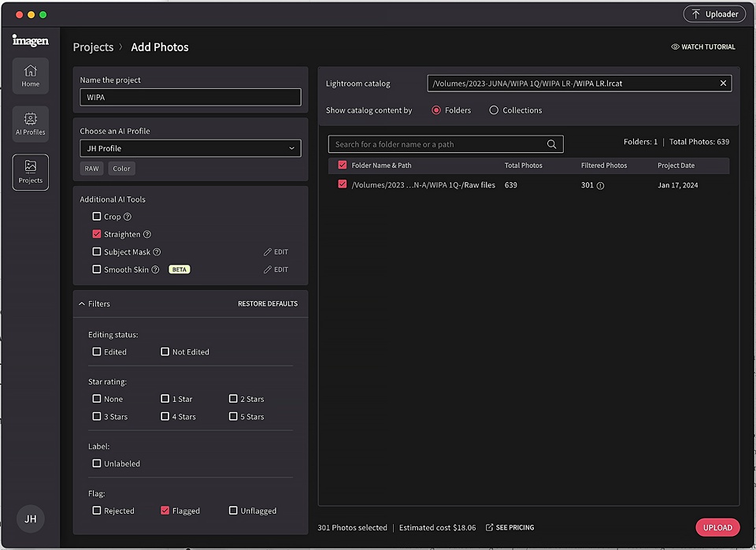Disable the Straighten checkbox

[x=96, y=234]
